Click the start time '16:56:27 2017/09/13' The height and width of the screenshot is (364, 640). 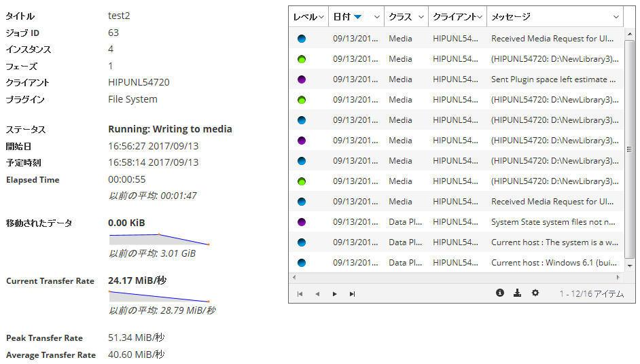153,146
